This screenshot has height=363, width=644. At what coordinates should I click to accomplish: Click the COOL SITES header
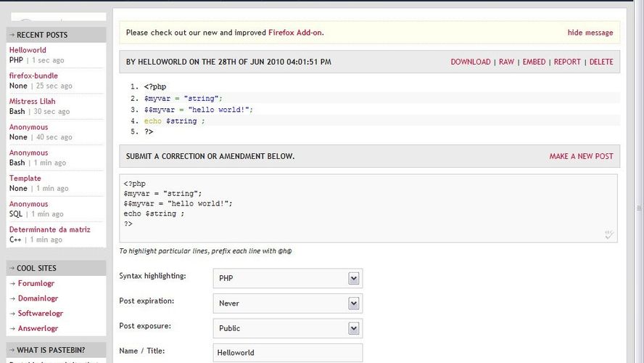[57, 268]
